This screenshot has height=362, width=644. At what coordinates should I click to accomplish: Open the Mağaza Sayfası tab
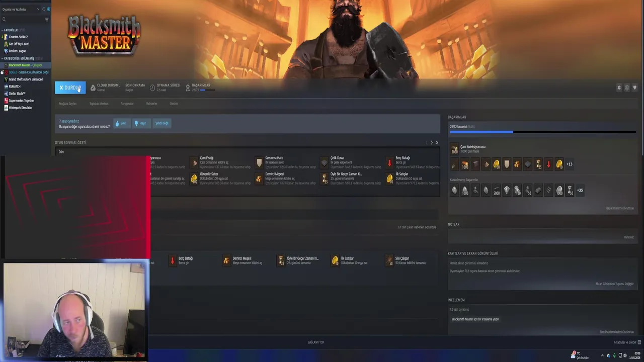point(68,104)
